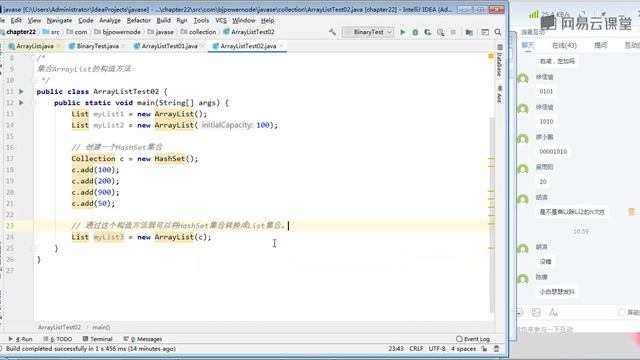Collapse the main method fold marker at line 12
The width and height of the screenshot is (640, 360).
pos(34,103)
